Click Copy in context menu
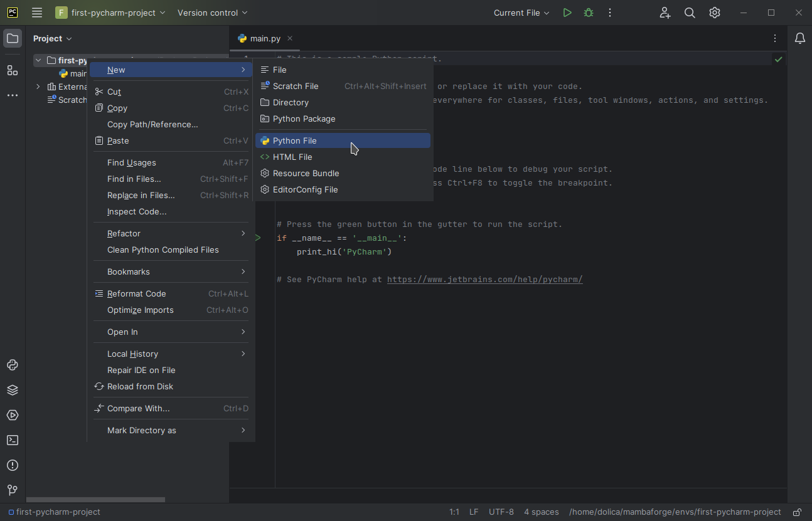Image resolution: width=812 pixels, height=521 pixels. 171,108
